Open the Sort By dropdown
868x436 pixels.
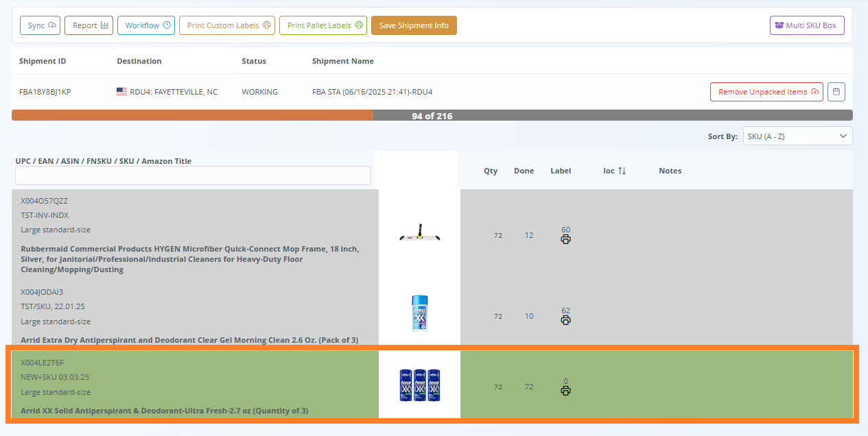pyautogui.click(x=797, y=135)
